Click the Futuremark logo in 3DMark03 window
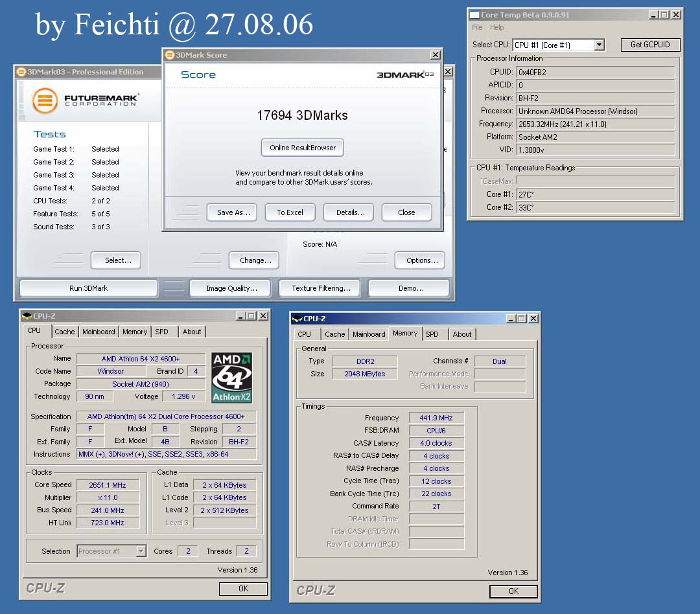 coord(86,100)
